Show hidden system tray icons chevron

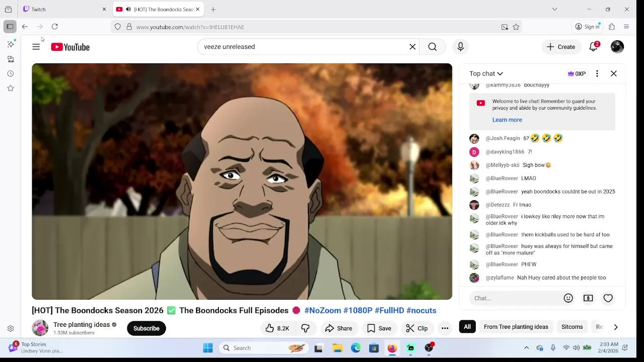click(526, 348)
